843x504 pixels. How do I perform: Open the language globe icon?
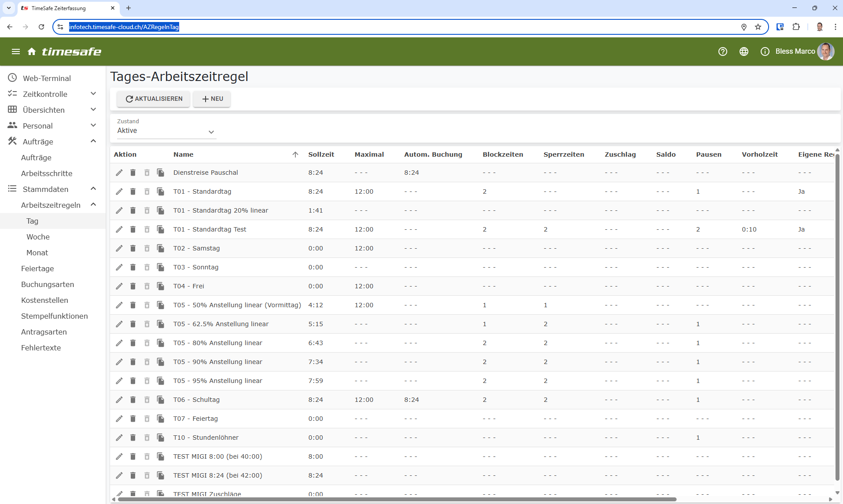pyautogui.click(x=744, y=52)
